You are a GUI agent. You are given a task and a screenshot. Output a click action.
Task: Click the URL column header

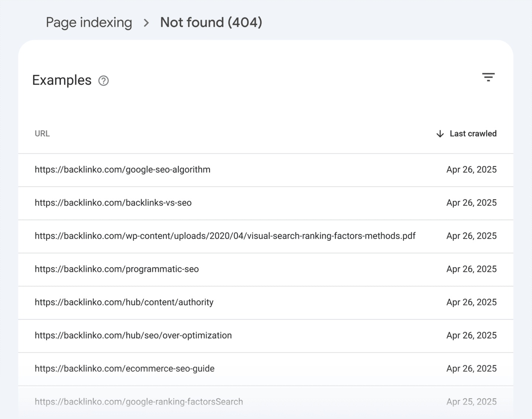42,134
